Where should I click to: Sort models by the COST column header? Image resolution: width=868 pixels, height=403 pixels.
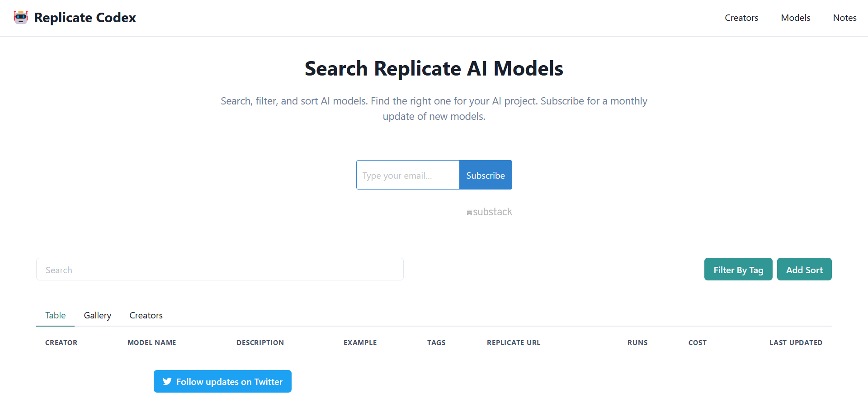698,342
